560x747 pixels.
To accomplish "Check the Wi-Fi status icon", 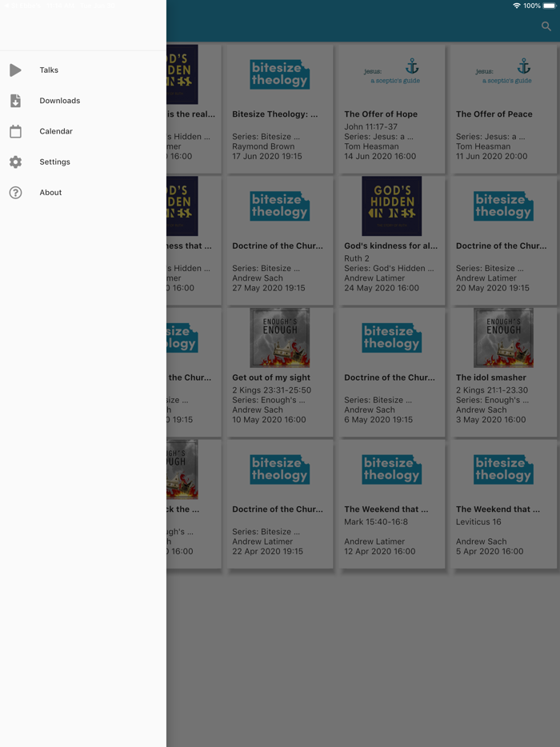I will point(517,6).
